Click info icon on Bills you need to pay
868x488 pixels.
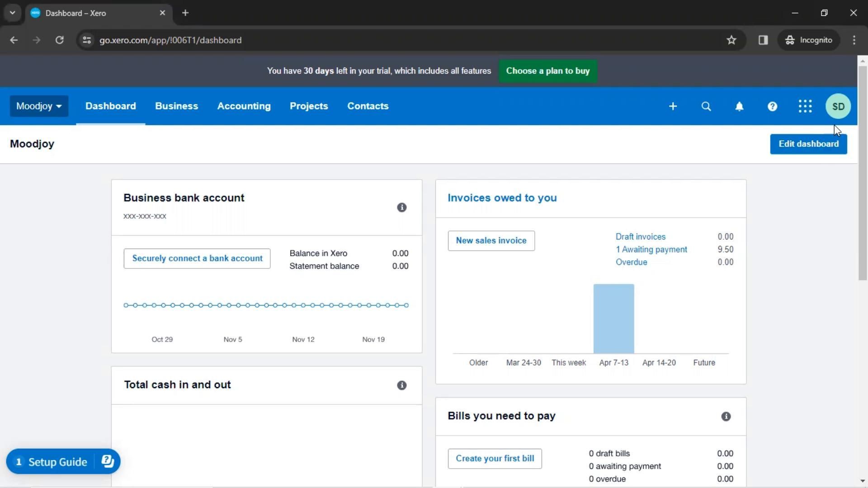click(726, 417)
